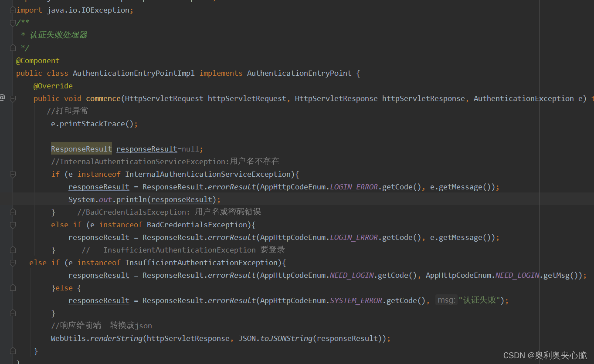Image resolution: width=594 pixels, height=364 pixels.
Task: Click the SYSTEM_ERROR enum constant
Action: click(x=356, y=300)
